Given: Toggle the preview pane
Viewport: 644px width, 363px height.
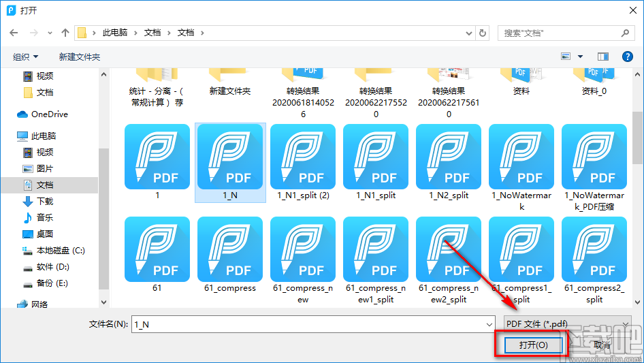Looking at the screenshot, I should tap(603, 57).
